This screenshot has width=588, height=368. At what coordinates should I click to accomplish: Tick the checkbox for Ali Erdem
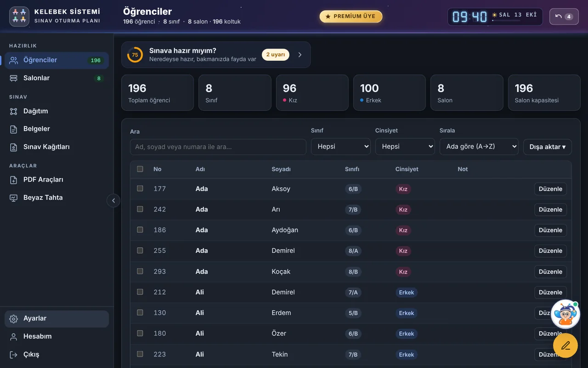coord(140,313)
